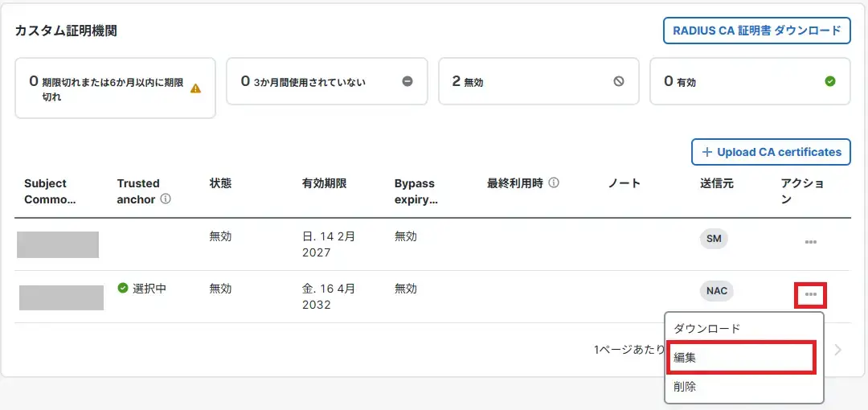The image size is (868, 410).
Task: Open actions ellipsis for the SM row
Action: tap(810, 242)
